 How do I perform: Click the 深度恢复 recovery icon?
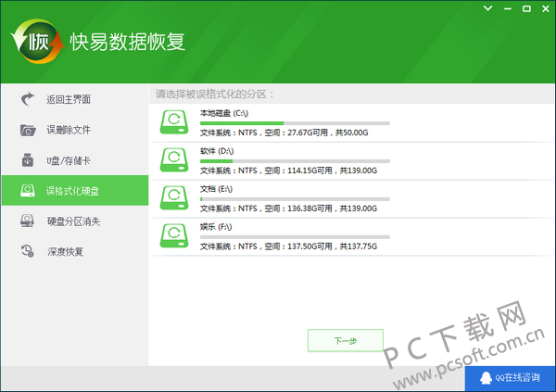28,251
